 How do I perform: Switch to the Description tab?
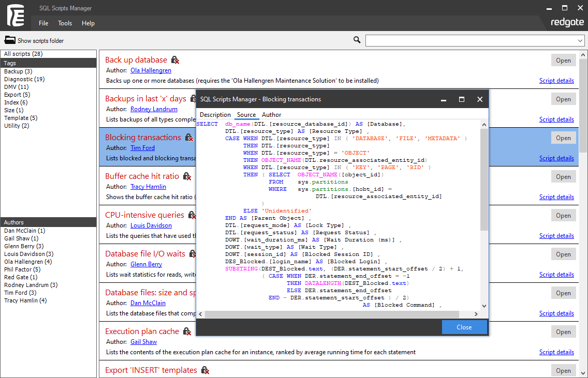(215, 114)
